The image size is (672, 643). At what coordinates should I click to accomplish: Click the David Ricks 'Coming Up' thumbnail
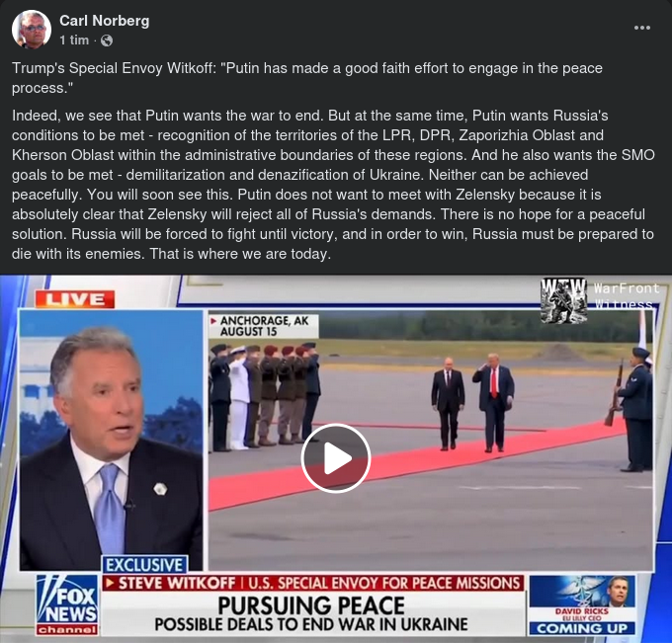click(582, 604)
